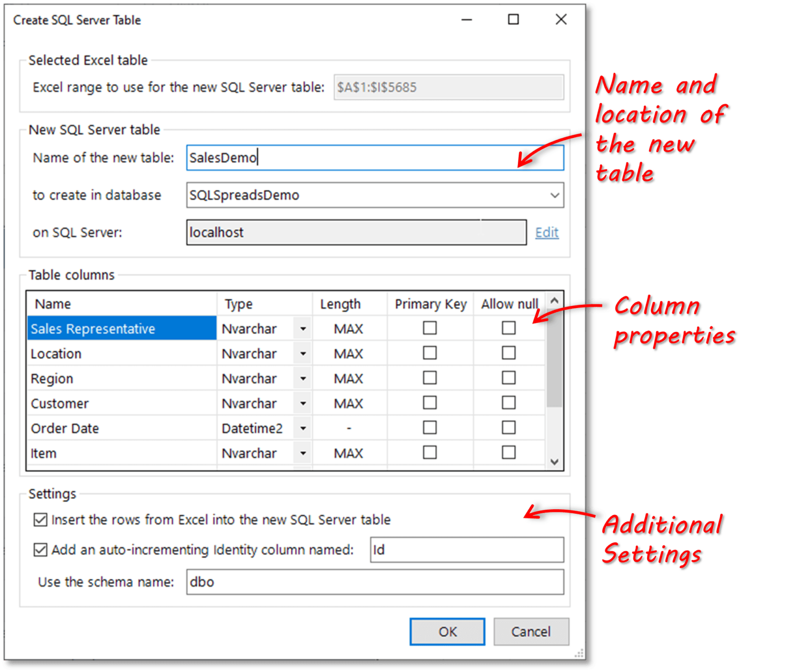Click the Edit link next to localhost
The image size is (797, 672).
[x=546, y=232]
